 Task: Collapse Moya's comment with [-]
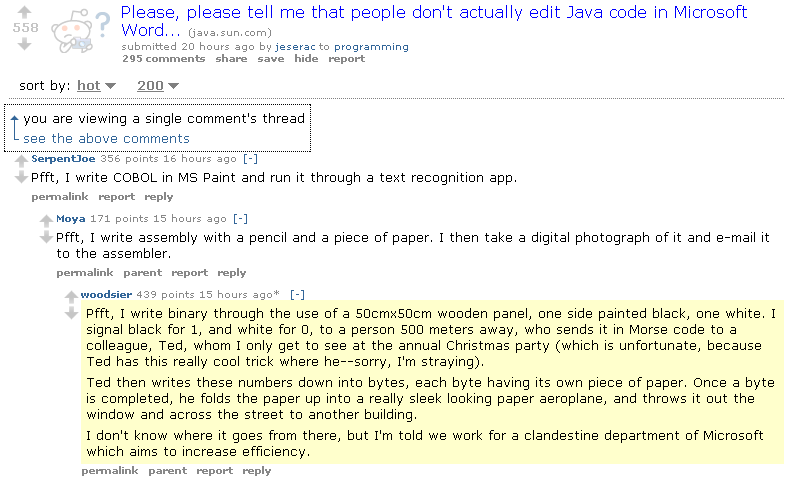coord(240,219)
